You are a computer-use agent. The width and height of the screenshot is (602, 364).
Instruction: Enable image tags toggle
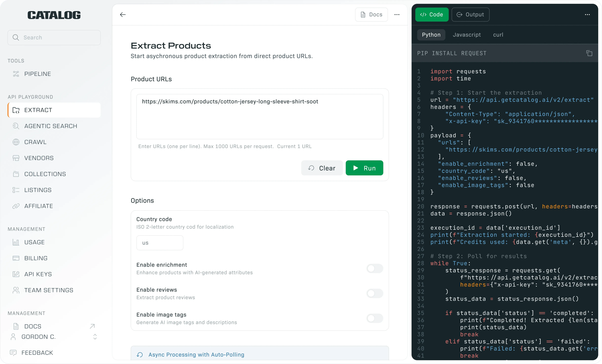(375, 318)
